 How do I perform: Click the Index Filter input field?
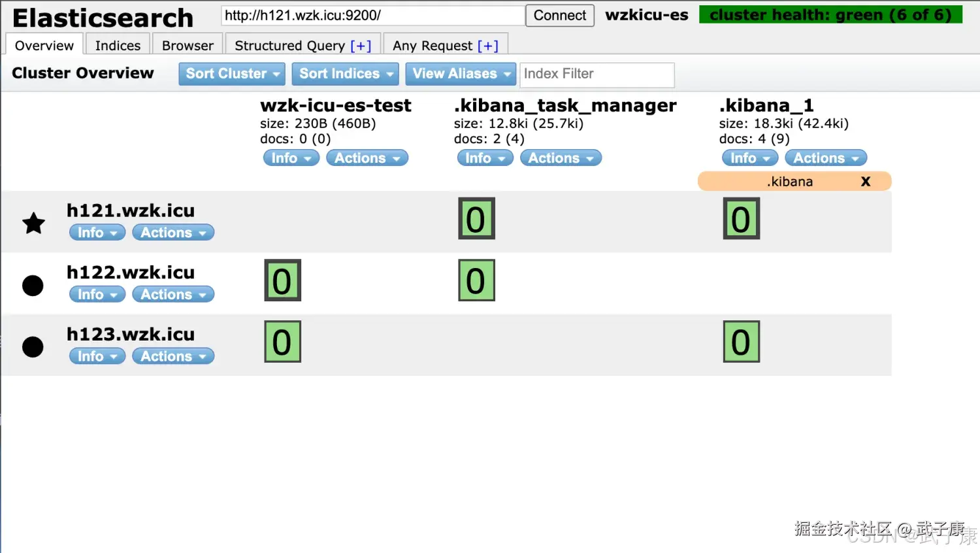point(596,74)
